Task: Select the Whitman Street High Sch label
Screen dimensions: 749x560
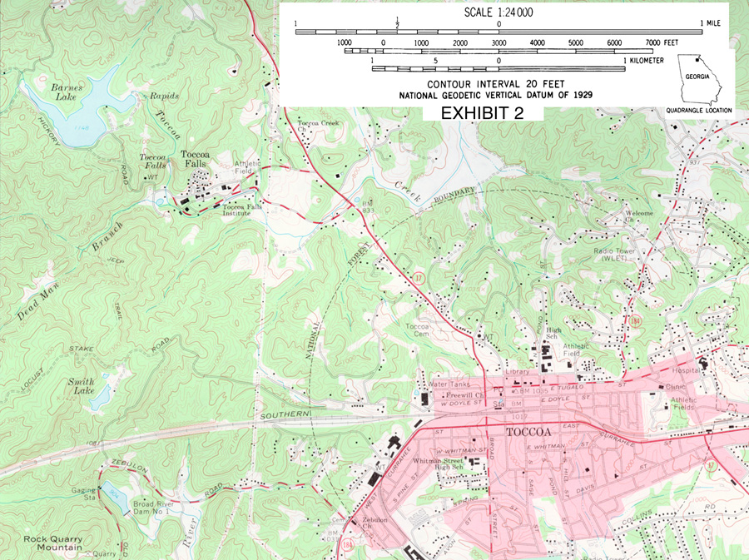Action: 438,463
